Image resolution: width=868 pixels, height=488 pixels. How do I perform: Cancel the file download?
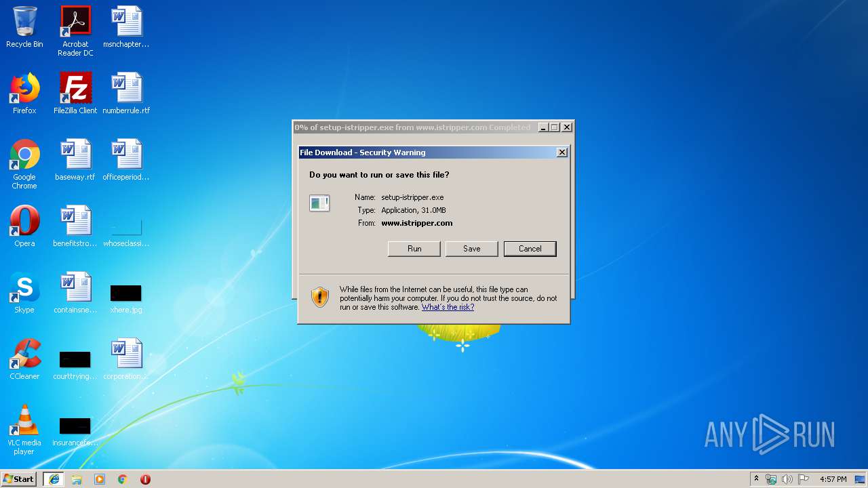pos(530,249)
